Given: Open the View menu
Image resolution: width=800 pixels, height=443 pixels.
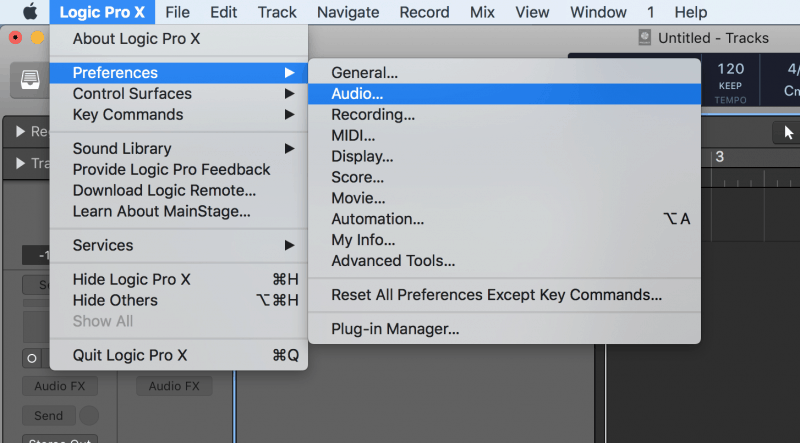Looking at the screenshot, I should 532,12.
